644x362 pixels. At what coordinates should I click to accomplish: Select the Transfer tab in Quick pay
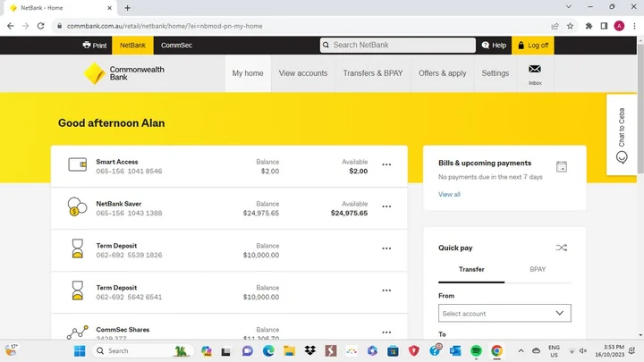471,269
